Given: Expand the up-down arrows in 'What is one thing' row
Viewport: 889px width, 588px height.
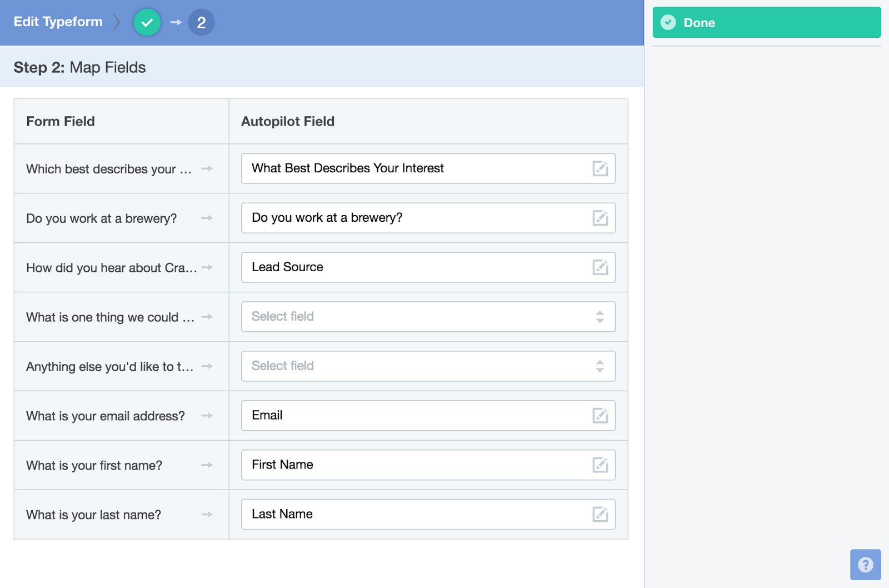Looking at the screenshot, I should 600,317.
